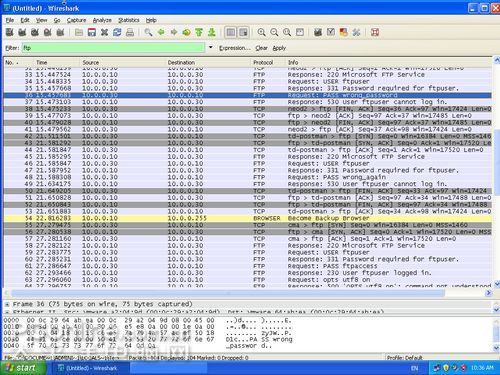Sort by the Info column header

pyautogui.click(x=388, y=62)
